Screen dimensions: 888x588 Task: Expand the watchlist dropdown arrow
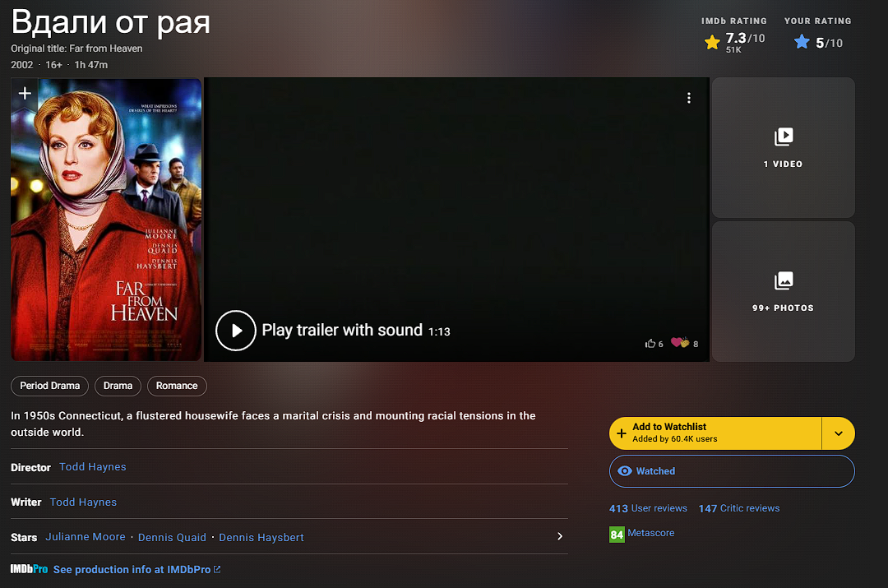tap(839, 433)
